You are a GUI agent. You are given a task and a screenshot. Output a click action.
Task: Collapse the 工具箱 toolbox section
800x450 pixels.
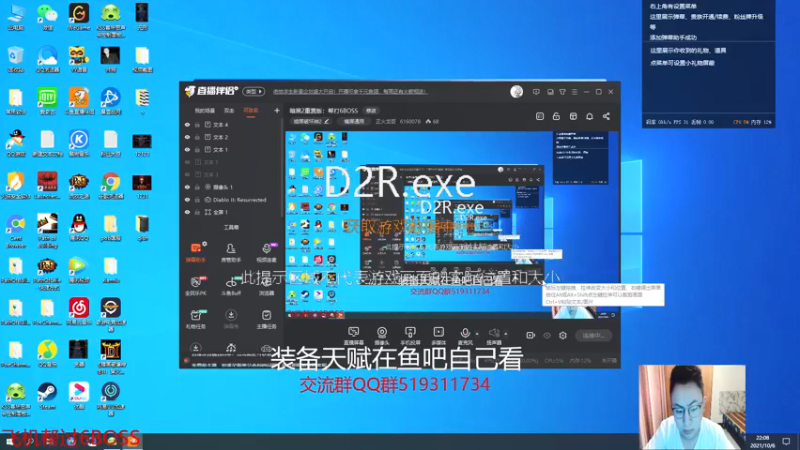[231, 228]
